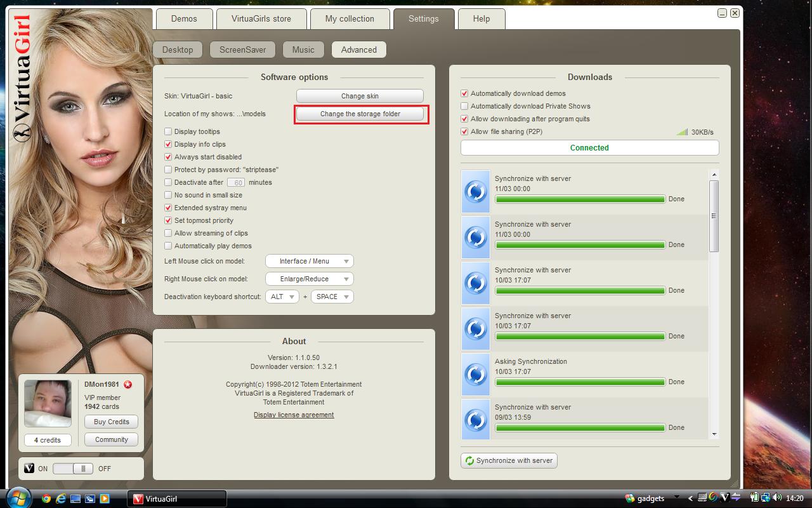Click sync icon of Asking Synchronization entry

[475, 374]
